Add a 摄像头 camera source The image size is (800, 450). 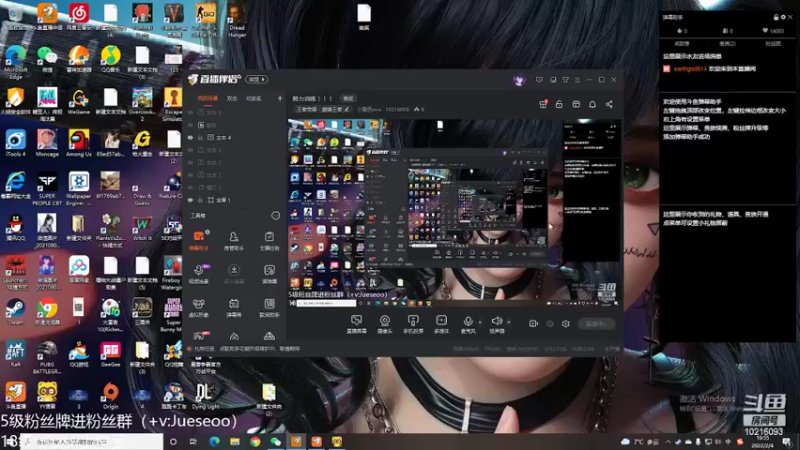click(x=385, y=323)
